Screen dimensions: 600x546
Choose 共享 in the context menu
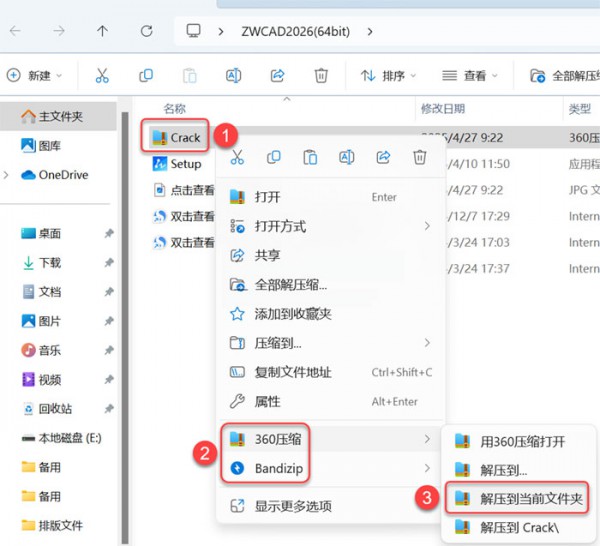(x=331, y=255)
